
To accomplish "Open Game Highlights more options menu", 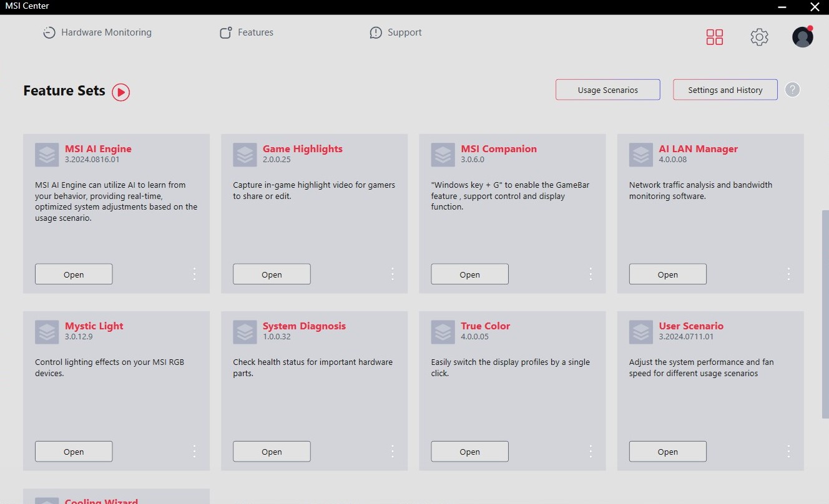I will tap(393, 274).
